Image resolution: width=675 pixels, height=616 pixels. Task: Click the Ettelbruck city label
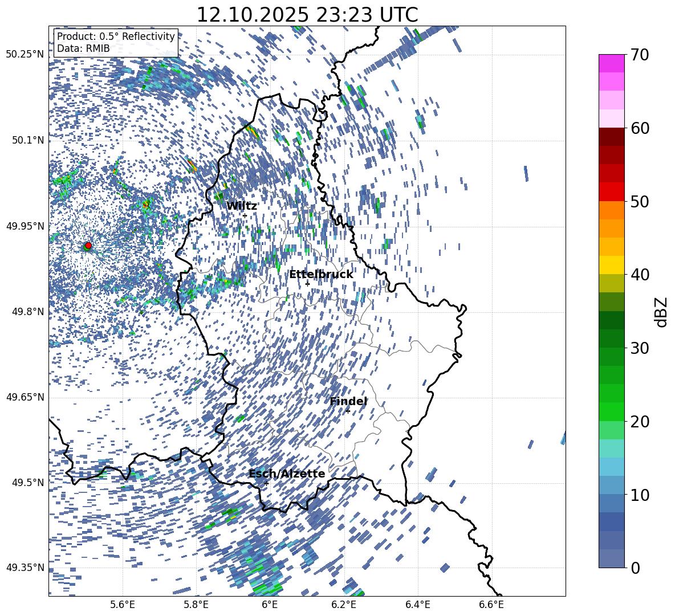(x=321, y=275)
